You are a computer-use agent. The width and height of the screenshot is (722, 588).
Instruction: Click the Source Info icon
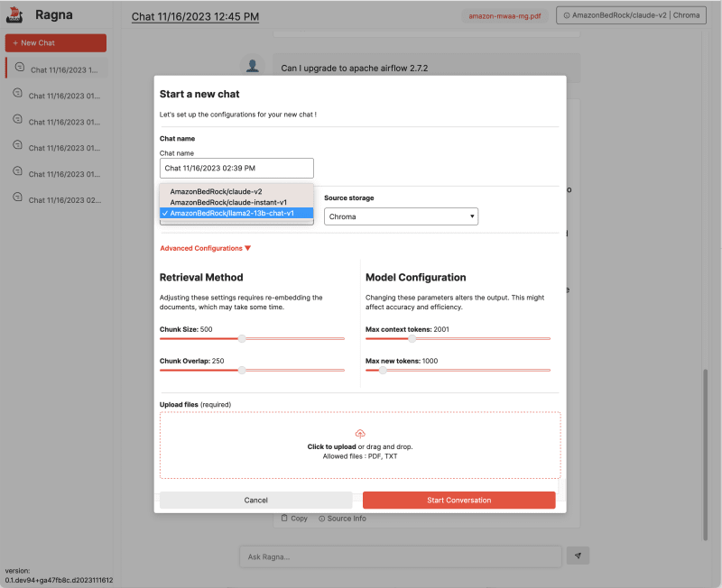(322, 519)
